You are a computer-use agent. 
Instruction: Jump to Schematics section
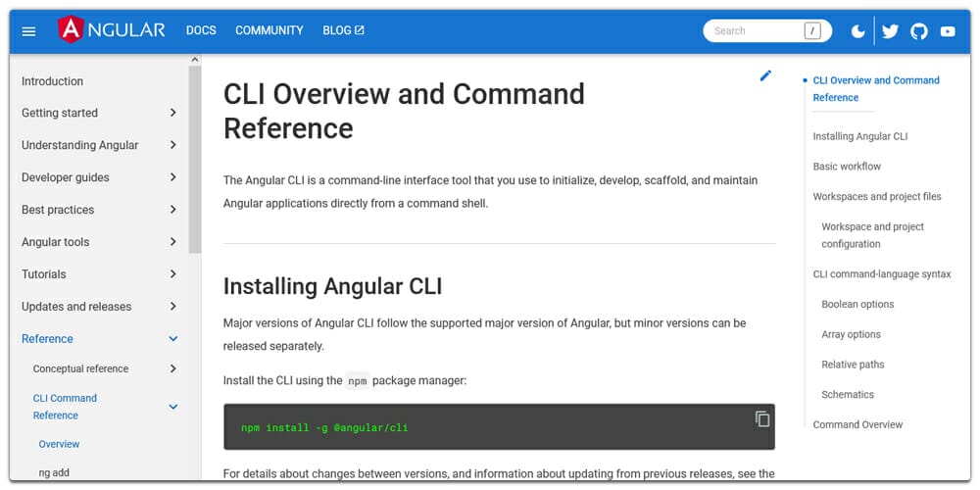[x=848, y=394]
